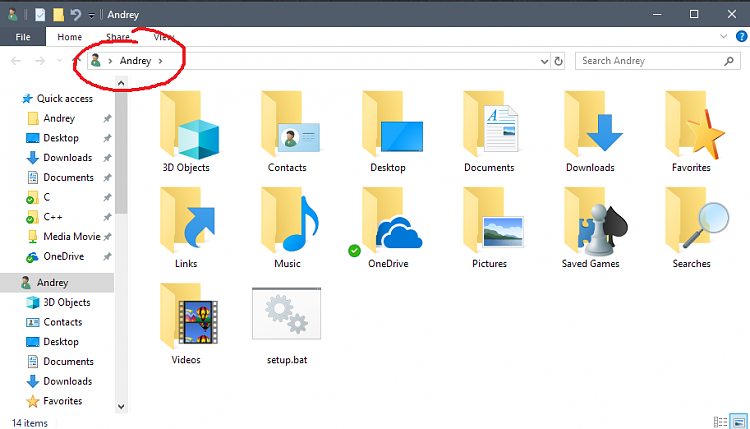
Task: Click Andrey breadcrumb in address bar
Action: tap(135, 61)
